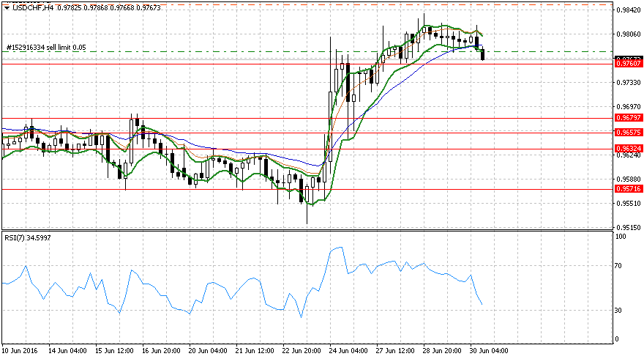644x359 pixels.
Task: Click the 27 Jun 12:00 time label
Action: (x=395, y=351)
